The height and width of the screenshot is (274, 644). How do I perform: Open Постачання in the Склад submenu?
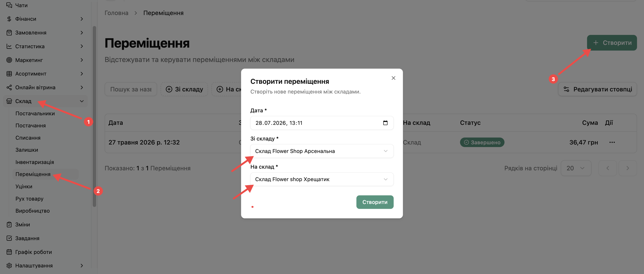pos(30,126)
